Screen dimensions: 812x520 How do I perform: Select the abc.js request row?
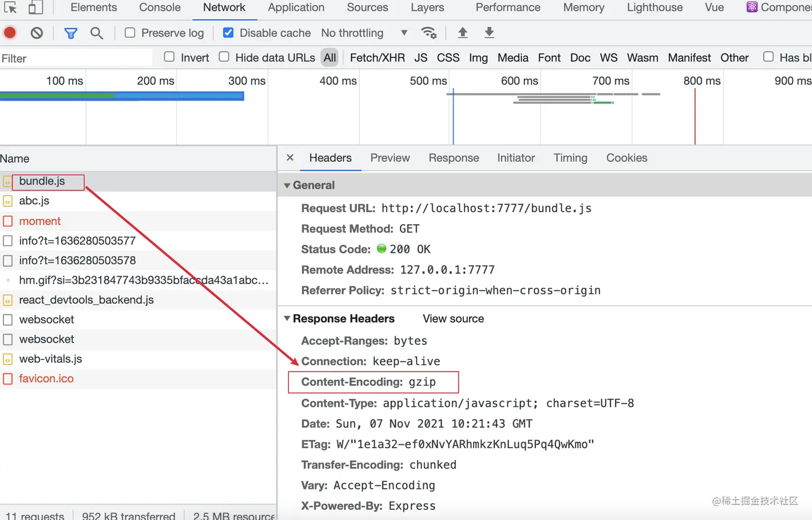(138, 201)
